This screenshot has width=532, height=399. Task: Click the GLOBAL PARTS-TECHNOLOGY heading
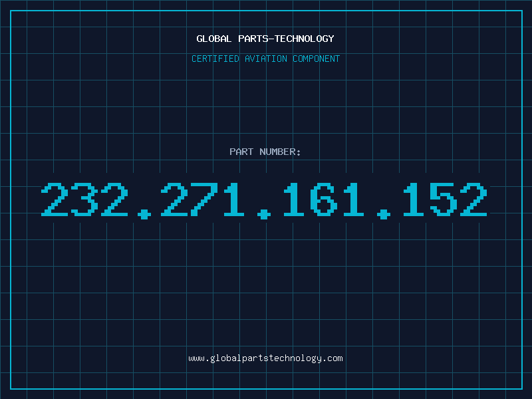pyautogui.click(x=265, y=39)
